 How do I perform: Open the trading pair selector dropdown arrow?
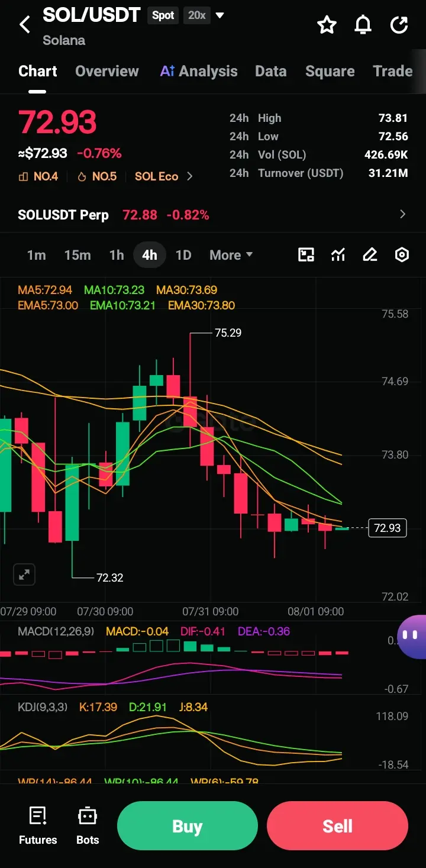tap(220, 15)
